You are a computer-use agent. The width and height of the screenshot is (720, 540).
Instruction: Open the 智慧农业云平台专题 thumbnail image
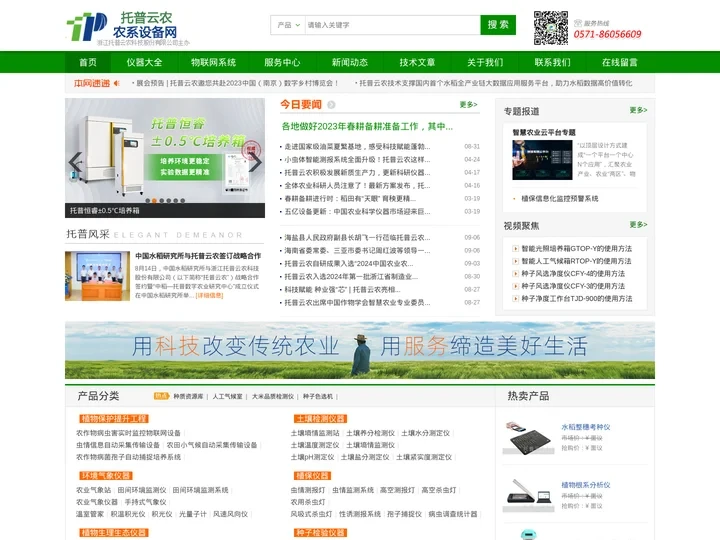[542, 160]
